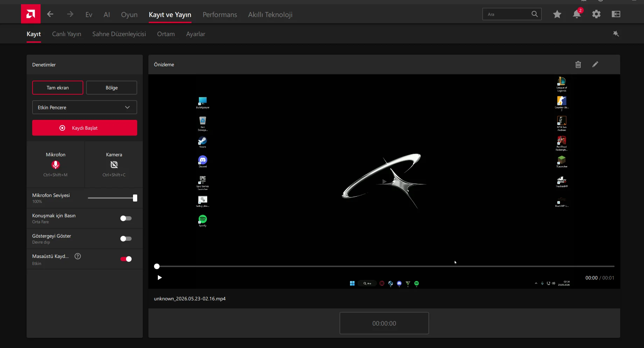Open Etkin Pencere dropdown
Screen dimensions: 644x348
click(x=85, y=107)
